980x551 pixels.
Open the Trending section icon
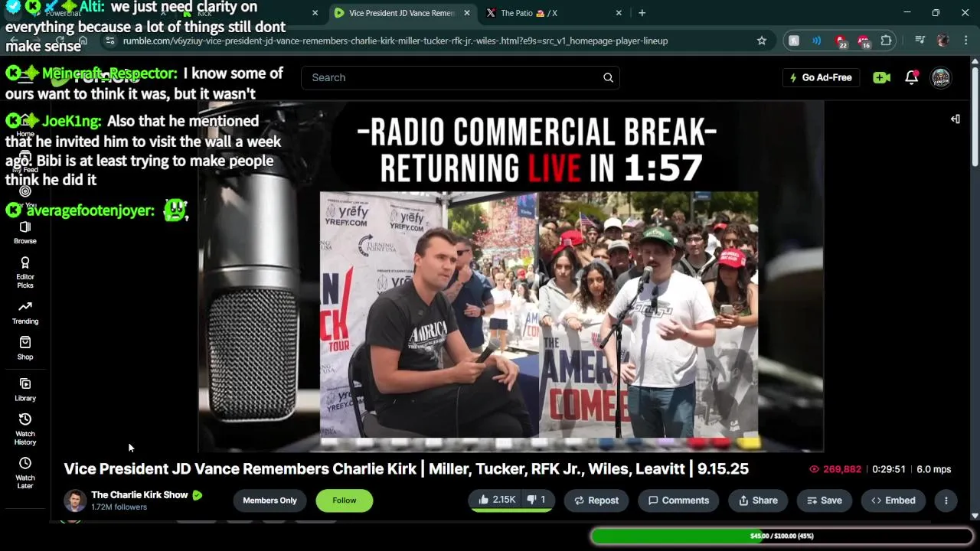click(x=25, y=313)
